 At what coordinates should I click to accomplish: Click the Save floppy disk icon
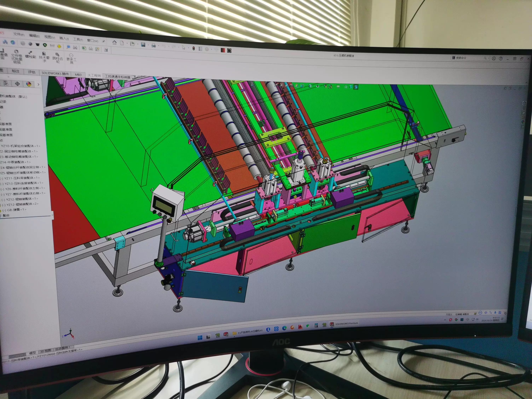click(x=143, y=45)
